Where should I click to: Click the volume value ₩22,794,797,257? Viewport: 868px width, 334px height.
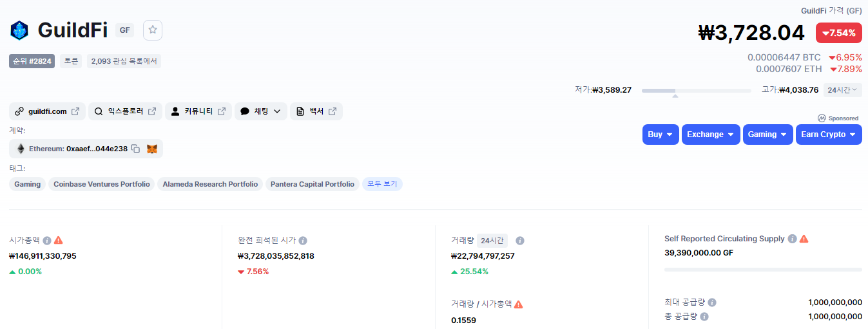[483, 255]
